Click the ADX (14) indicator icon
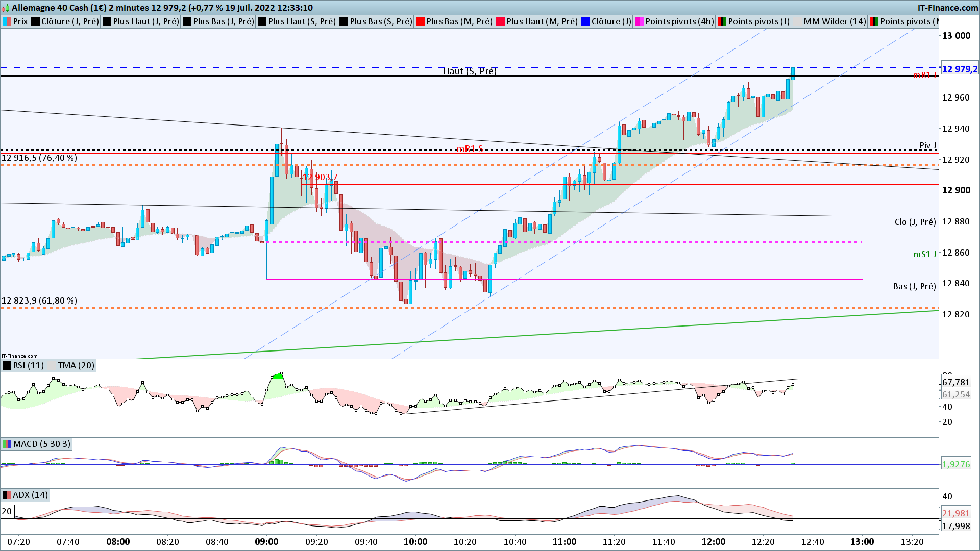 point(7,495)
